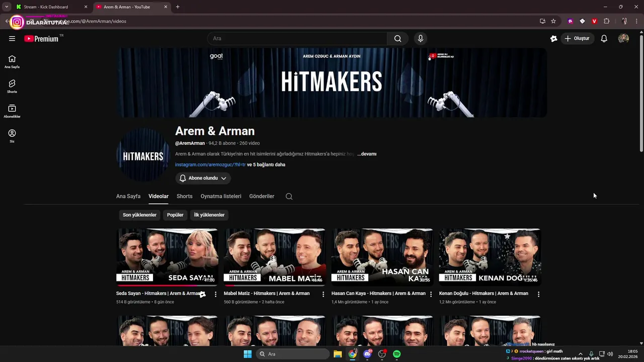644x362 pixels.
Task: Click the Oluştur create button
Action: point(577,38)
